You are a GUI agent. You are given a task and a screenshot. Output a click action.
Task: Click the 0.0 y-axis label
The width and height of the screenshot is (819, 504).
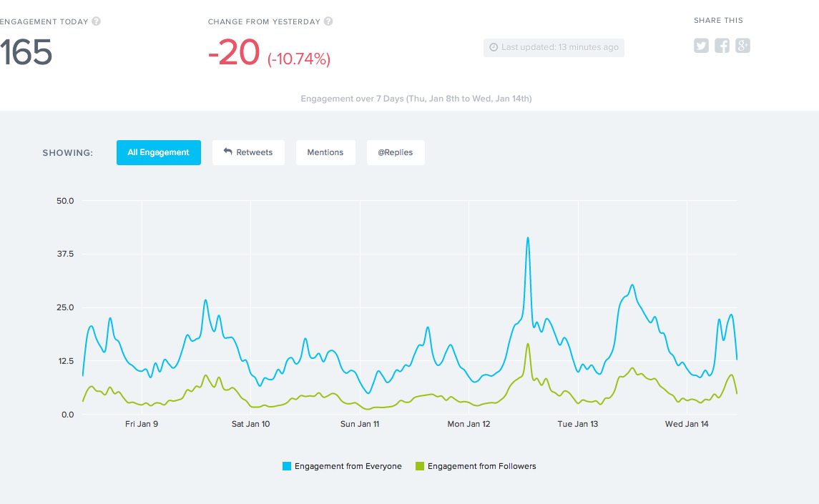67,415
